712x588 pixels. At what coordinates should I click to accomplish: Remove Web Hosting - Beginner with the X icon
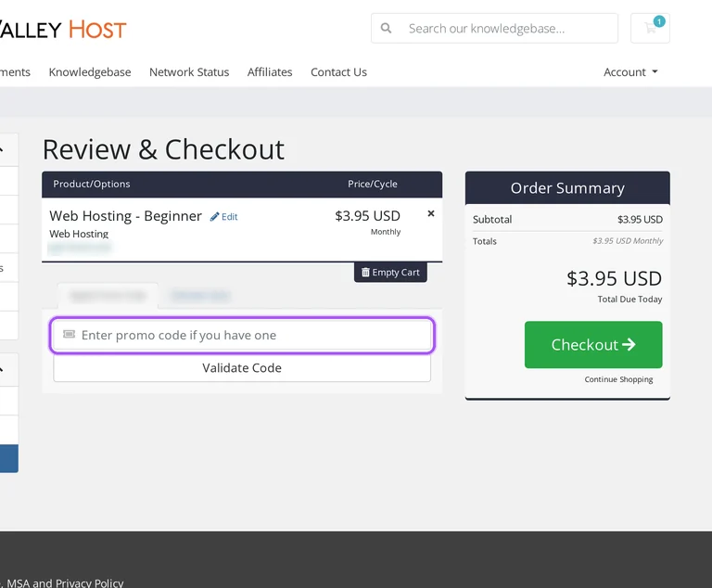pos(431,213)
